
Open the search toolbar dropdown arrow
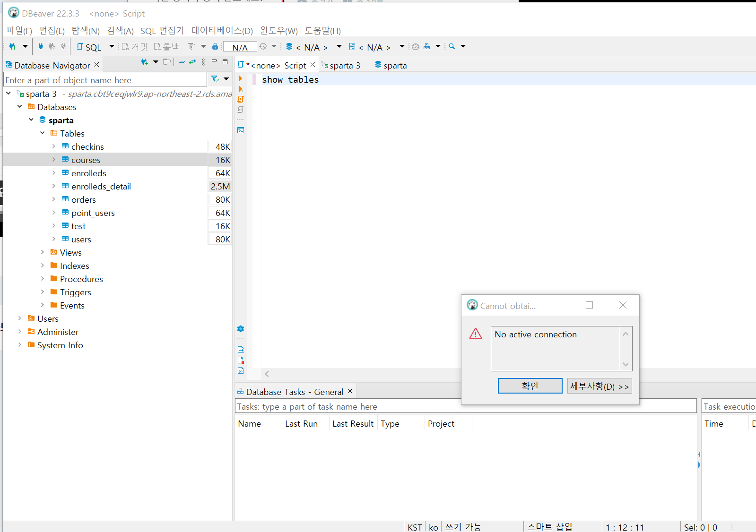coord(463,46)
